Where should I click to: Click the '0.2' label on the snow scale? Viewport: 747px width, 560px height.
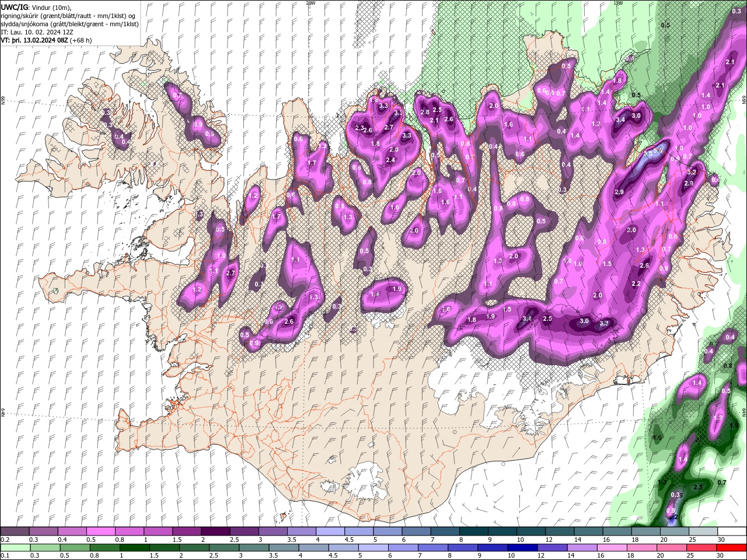[5, 540]
